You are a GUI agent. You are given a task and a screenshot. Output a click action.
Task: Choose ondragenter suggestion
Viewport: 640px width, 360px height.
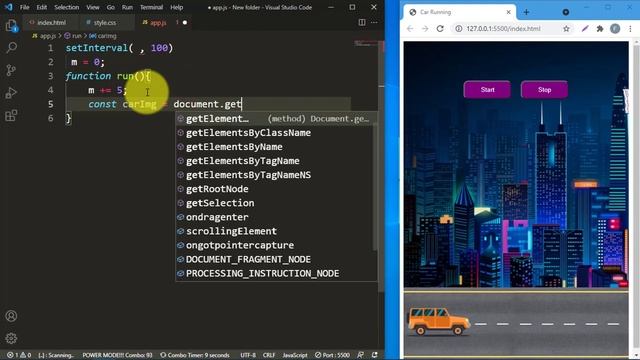(276, 217)
